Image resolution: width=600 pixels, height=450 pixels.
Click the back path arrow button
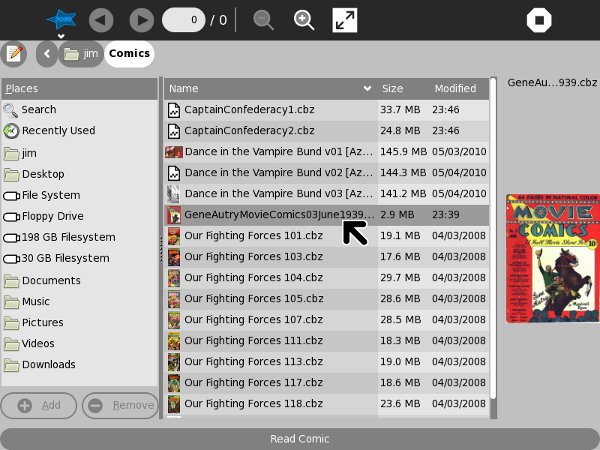pos(46,54)
